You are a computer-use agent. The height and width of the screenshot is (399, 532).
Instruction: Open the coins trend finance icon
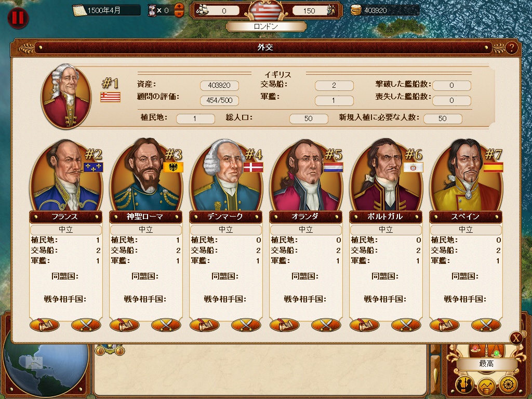[x=486, y=387]
